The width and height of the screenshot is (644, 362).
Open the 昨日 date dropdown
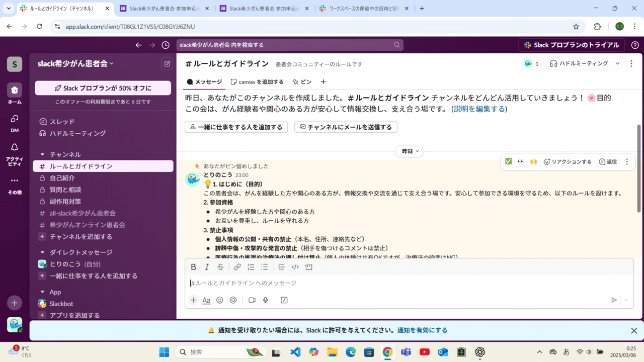[410, 151]
